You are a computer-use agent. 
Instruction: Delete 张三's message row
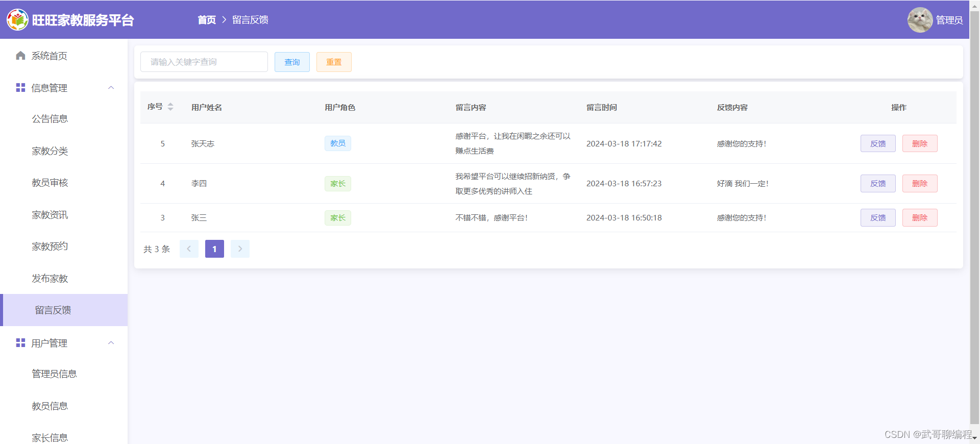point(920,218)
